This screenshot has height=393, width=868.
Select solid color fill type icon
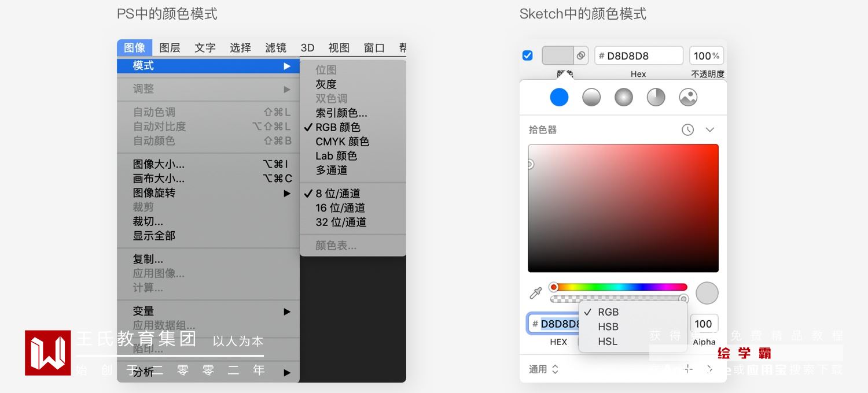coord(559,97)
